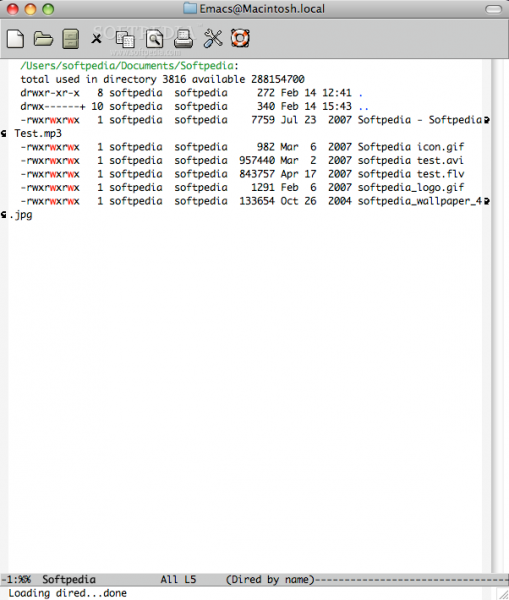Image resolution: width=509 pixels, height=600 pixels.
Task: Click the '.jpg' continuation line
Action: pyautogui.click(x=21, y=215)
